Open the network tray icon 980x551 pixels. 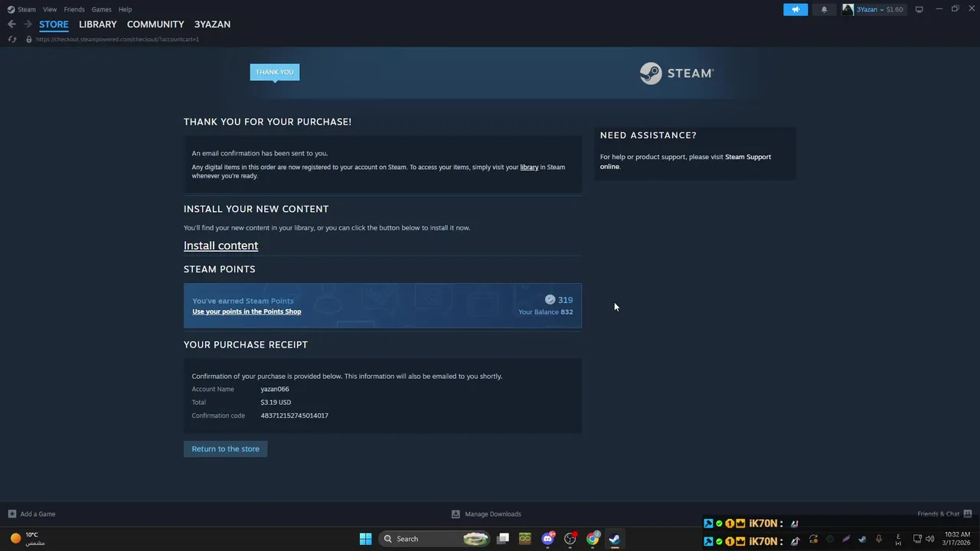[917, 540]
